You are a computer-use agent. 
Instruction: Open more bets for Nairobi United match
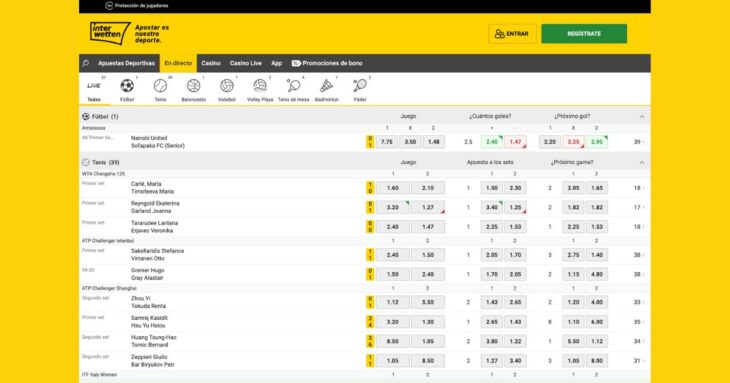[x=639, y=142]
